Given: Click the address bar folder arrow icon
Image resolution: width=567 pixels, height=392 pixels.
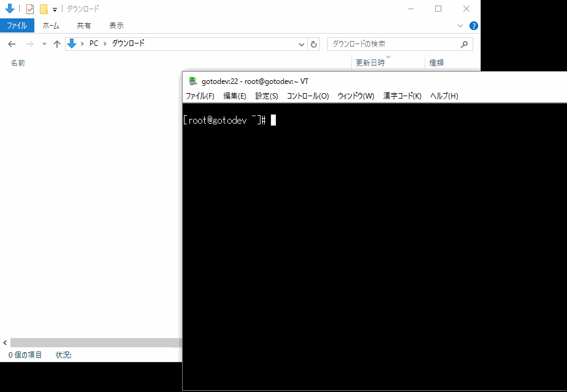Looking at the screenshot, I should [x=72, y=43].
